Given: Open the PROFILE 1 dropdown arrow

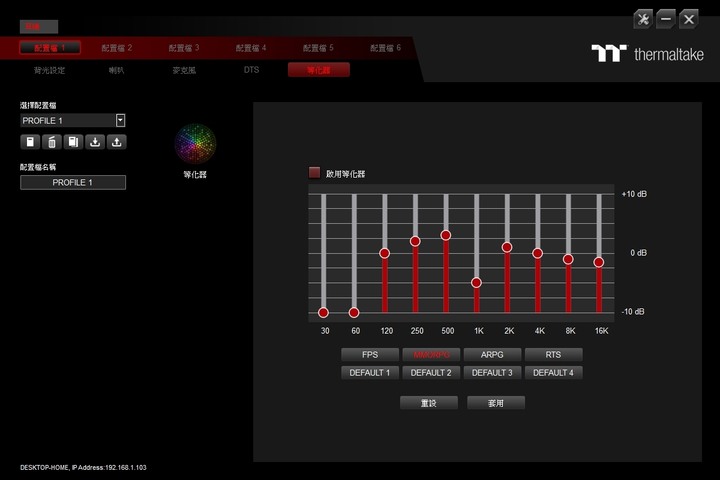Looking at the screenshot, I should (x=120, y=120).
